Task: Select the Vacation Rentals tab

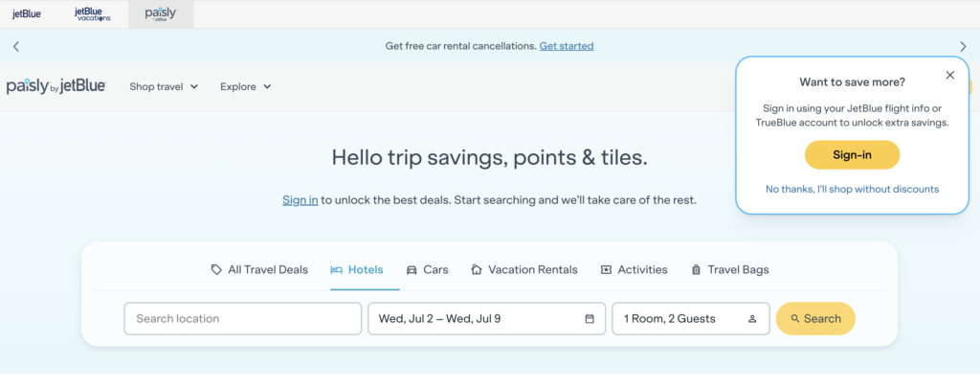Action: (524, 269)
